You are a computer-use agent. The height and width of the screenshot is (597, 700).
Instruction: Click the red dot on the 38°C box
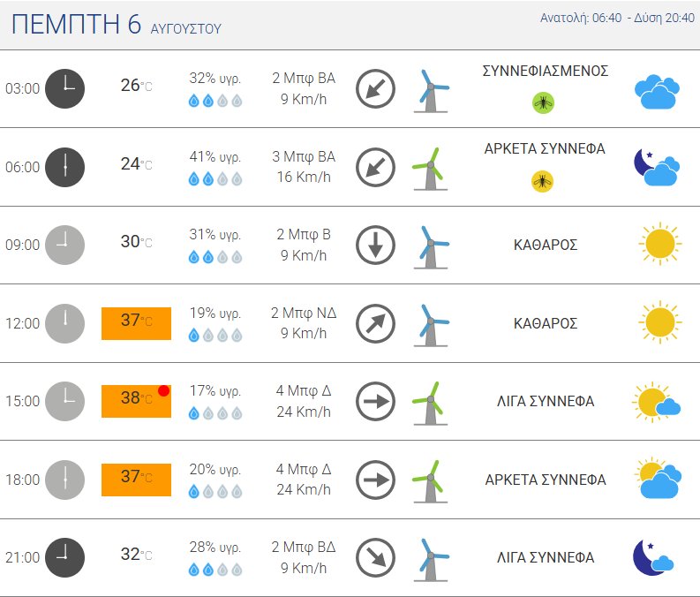click(x=163, y=390)
